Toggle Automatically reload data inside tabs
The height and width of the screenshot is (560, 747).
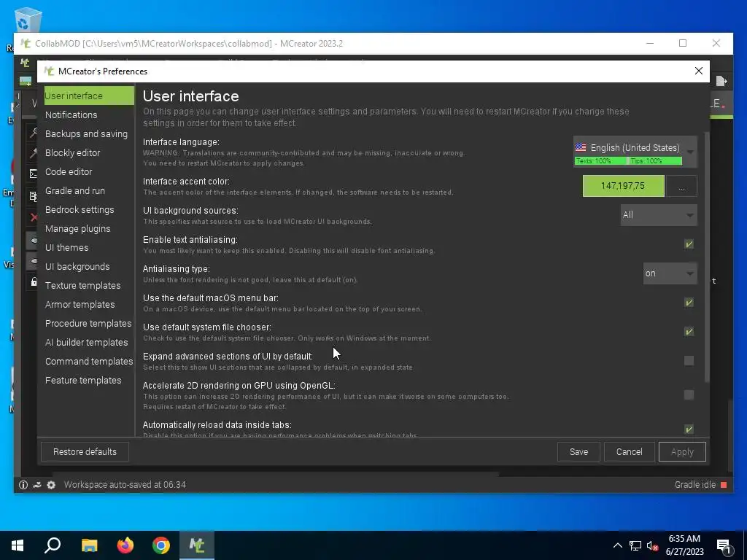tap(689, 429)
